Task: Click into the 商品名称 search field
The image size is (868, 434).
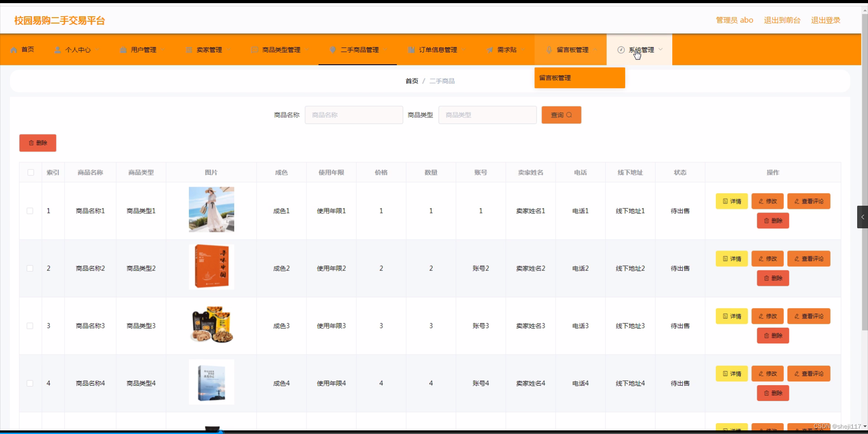Action: [x=354, y=115]
